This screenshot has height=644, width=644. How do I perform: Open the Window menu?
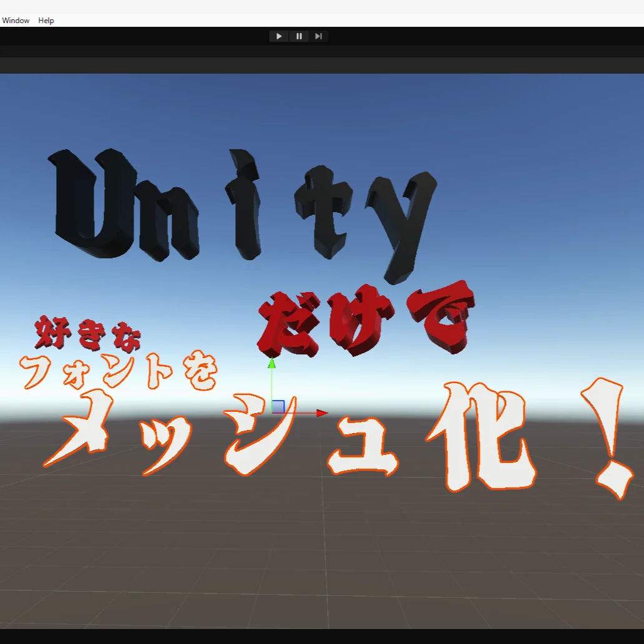click(x=16, y=20)
